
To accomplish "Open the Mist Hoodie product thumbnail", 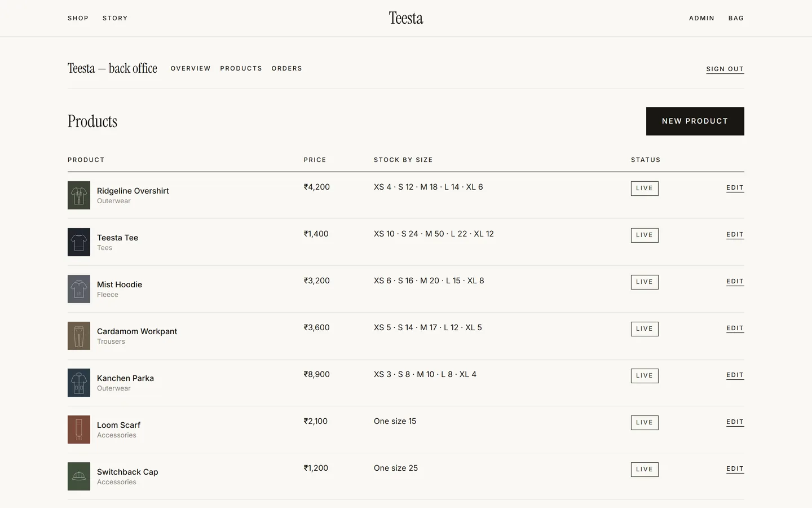I will pos(79,289).
